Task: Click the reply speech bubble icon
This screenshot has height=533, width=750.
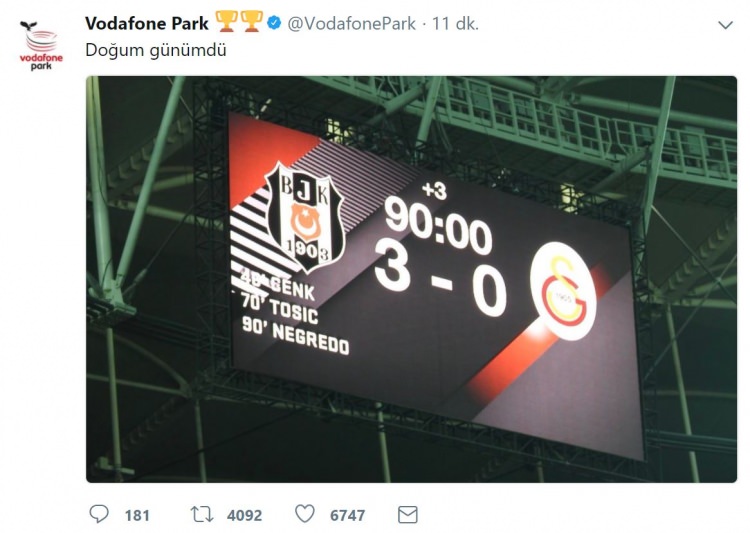Action: (99, 515)
